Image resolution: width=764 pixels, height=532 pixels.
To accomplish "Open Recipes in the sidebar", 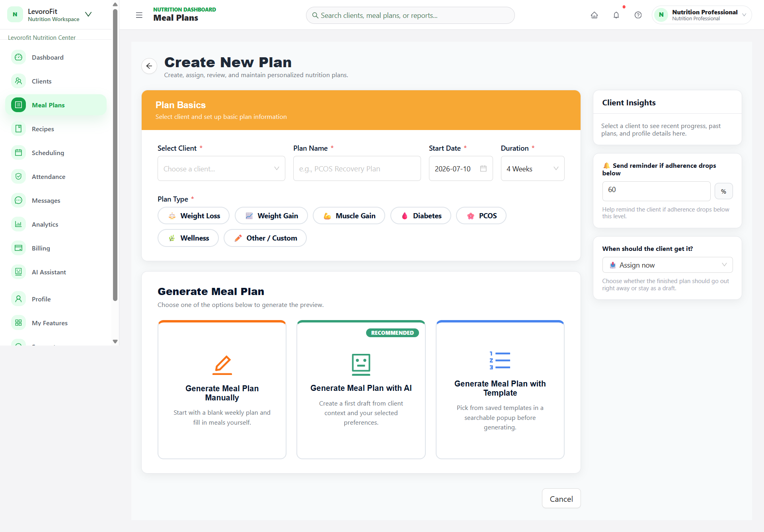I will 56,129.
